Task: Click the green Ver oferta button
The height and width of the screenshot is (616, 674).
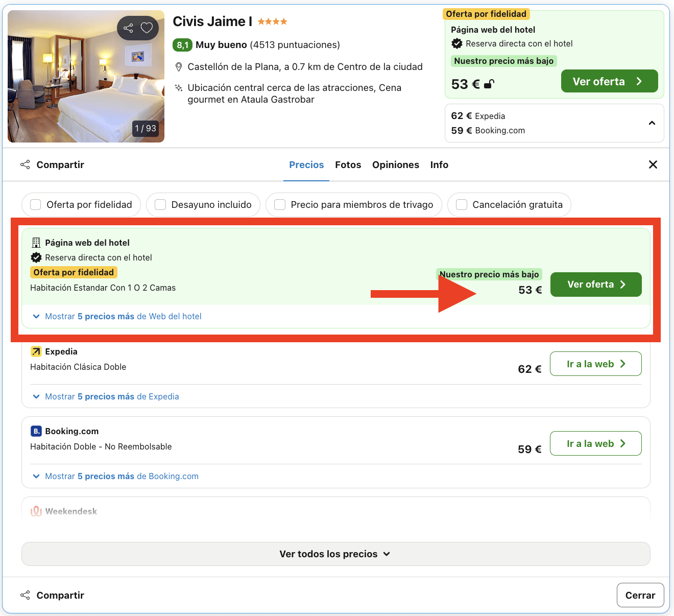Action: click(595, 285)
